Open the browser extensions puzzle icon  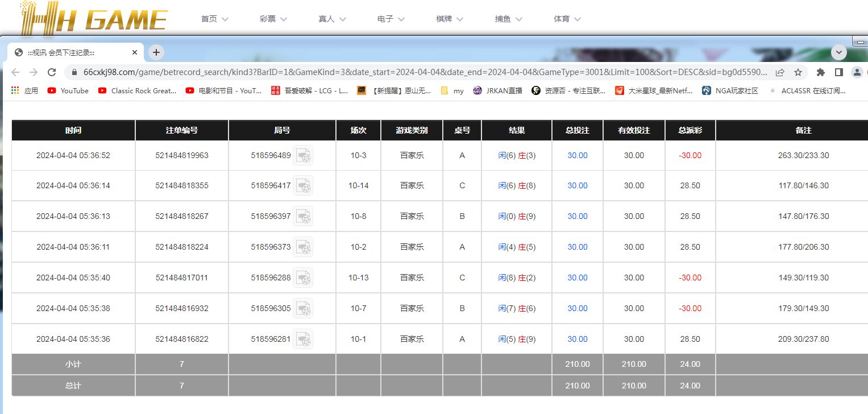coord(820,72)
